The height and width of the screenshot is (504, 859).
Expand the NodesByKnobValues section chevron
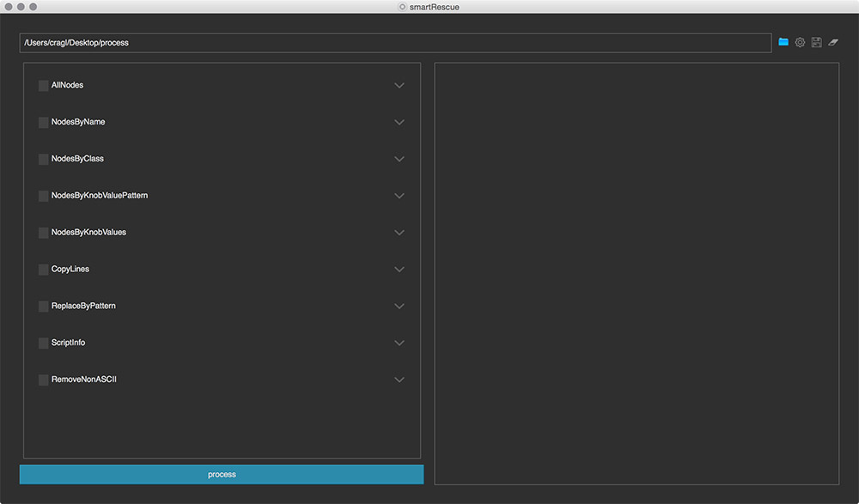tap(399, 233)
